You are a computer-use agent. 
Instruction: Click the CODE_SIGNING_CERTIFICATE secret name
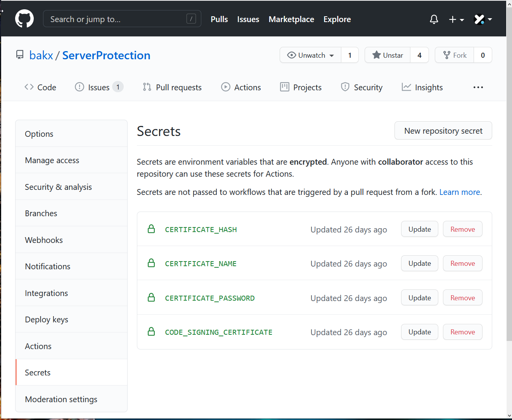[219, 332]
